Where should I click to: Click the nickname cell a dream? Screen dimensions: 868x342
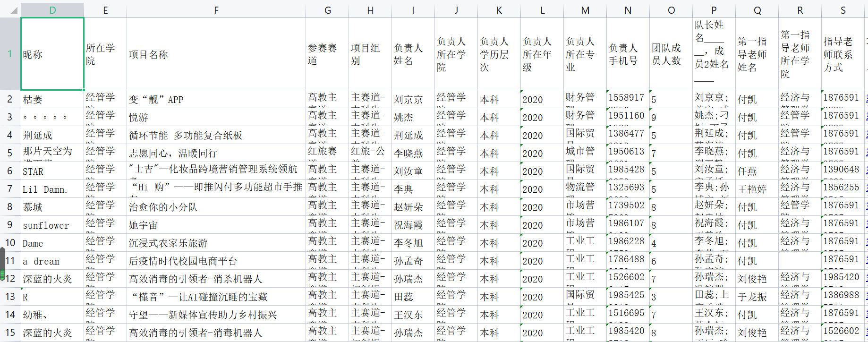point(52,261)
